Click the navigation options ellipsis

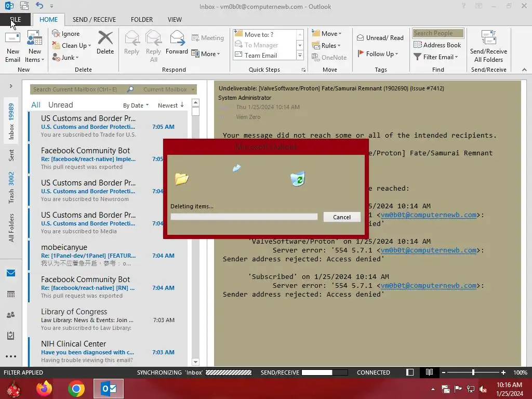11,356
